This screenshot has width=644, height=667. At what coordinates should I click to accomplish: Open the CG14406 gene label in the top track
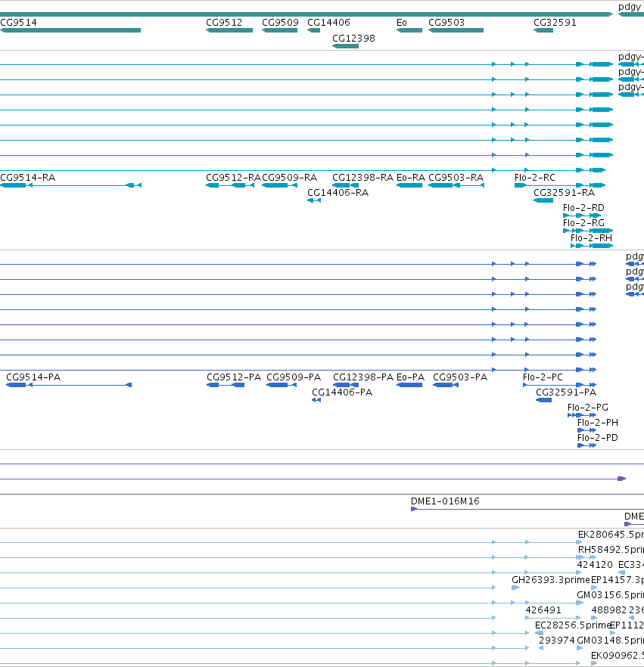click(328, 23)
